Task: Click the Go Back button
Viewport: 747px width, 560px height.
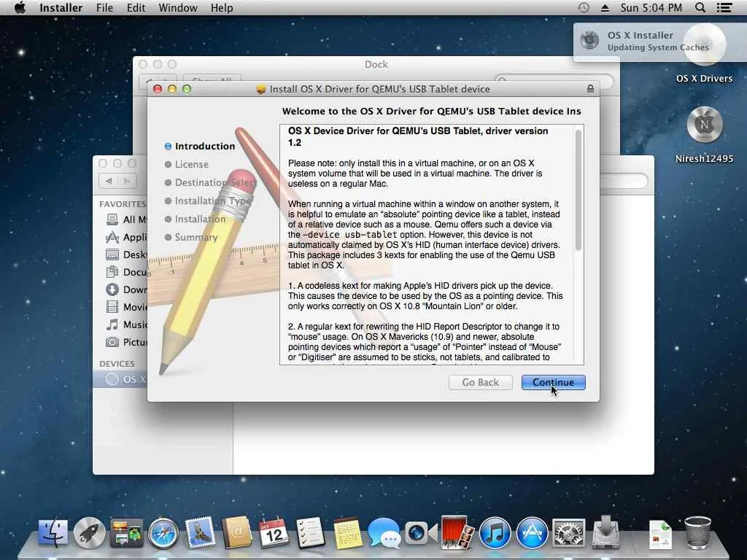Action: pyautogui.click(x=480, y=382)
